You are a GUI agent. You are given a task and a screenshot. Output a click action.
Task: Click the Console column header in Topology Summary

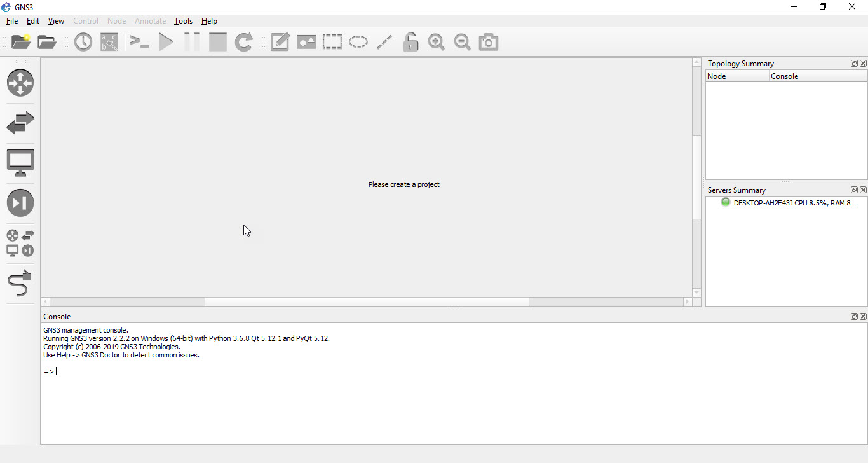click(818, 76)
